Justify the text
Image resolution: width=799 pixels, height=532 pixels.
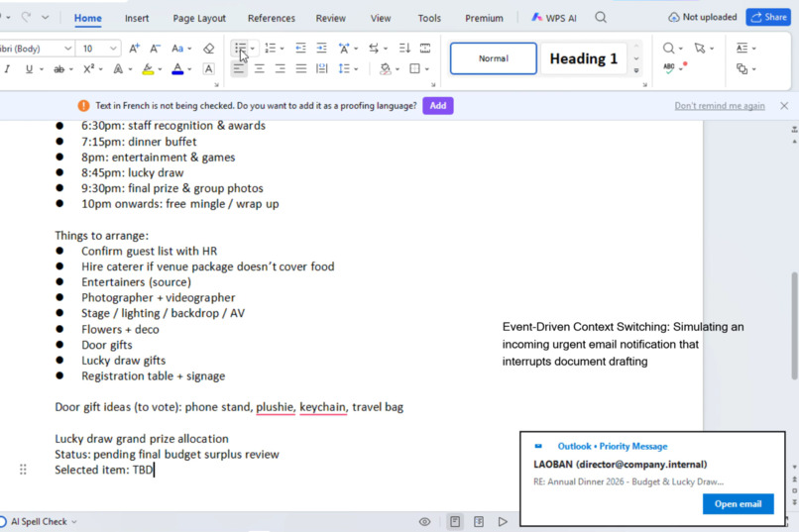(x=301, y=68)
